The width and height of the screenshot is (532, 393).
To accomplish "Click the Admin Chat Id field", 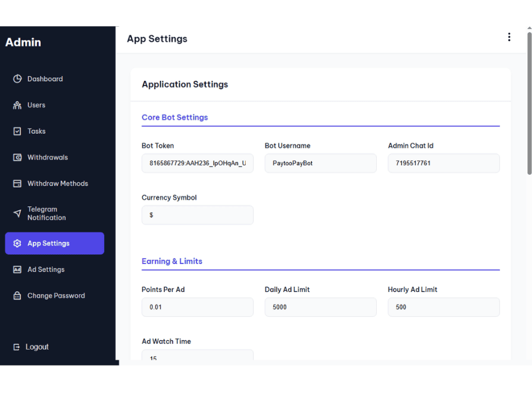I will coord(443,164).
